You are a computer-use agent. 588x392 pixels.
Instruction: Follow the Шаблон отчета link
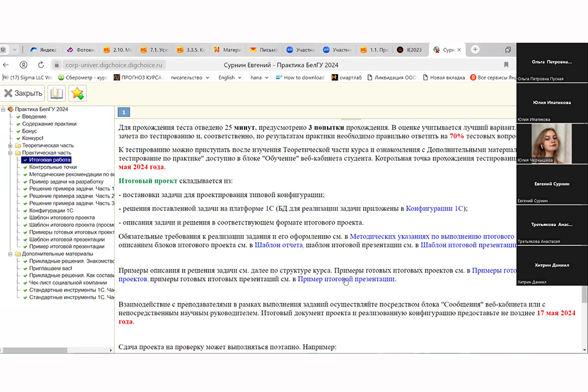point(278,246)
